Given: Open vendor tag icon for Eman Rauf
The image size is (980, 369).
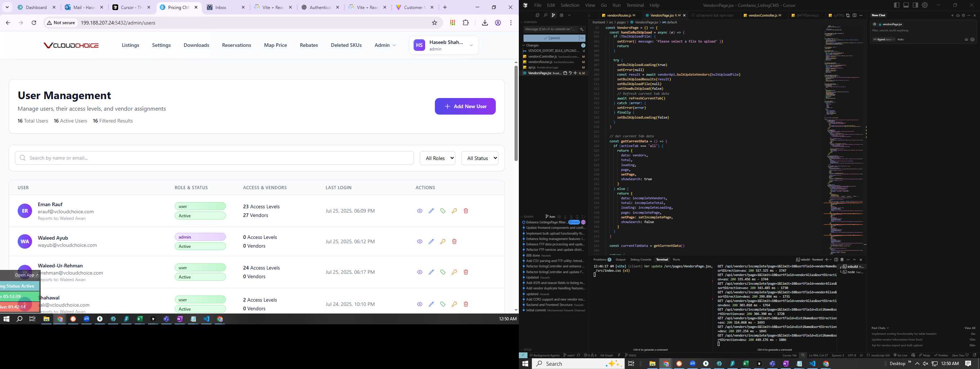Looking at the screenshot, I should (443, 211).
